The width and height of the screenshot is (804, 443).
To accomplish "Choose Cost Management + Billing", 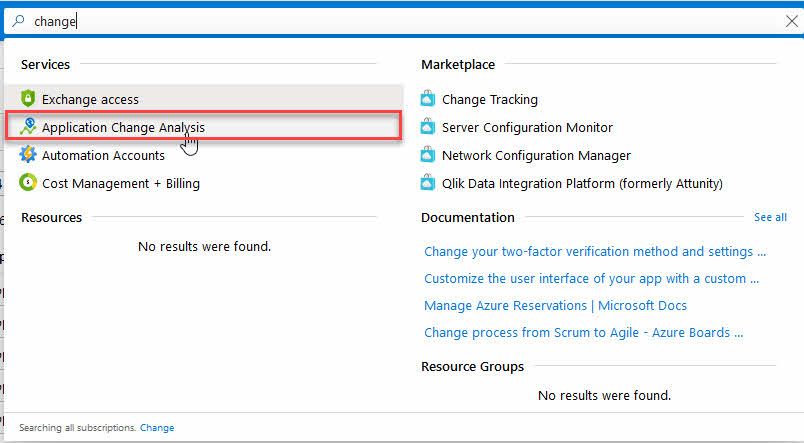I will coord(120,183).
